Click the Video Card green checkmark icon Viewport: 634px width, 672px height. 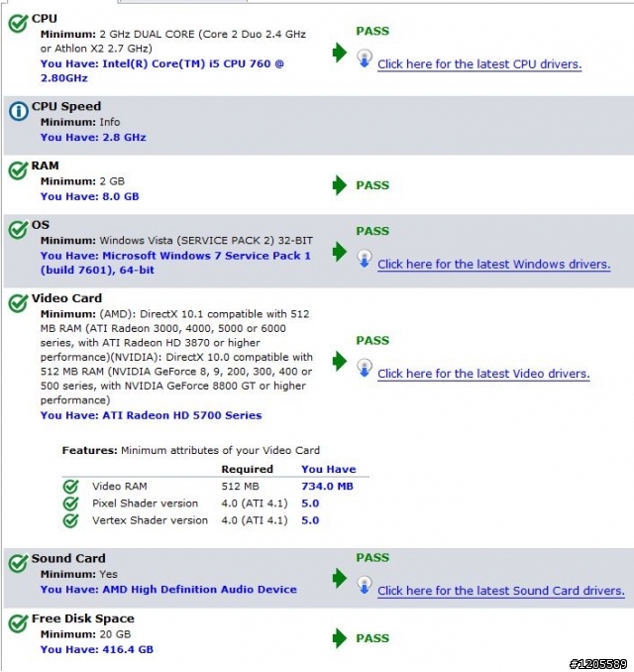coord(19,303)
